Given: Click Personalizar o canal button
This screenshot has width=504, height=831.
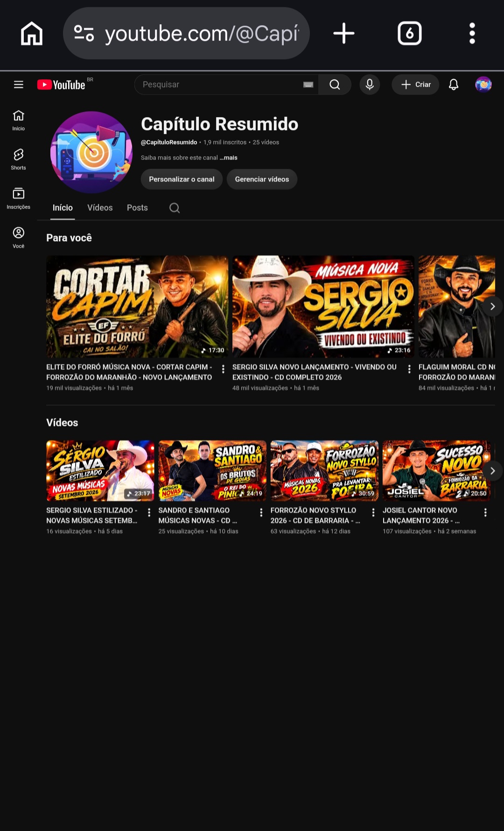Looking at the screenshot, I should click(x=182, y=179).
